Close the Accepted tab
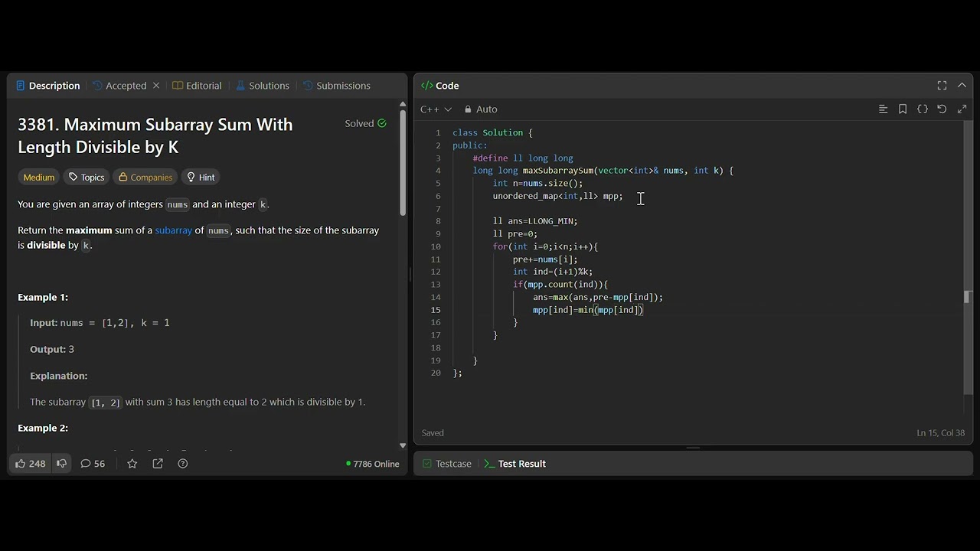 pyautogui.click(x=156, y=86)
